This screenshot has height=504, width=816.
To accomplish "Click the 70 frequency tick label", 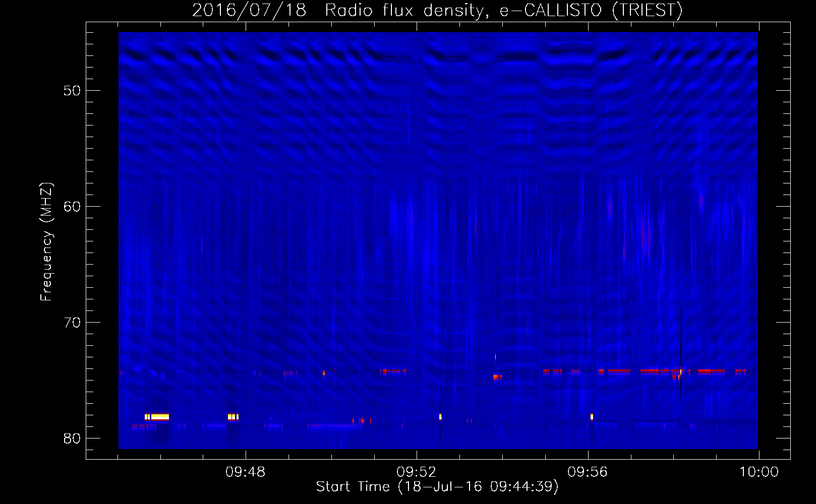I will (x=72, y=323).
